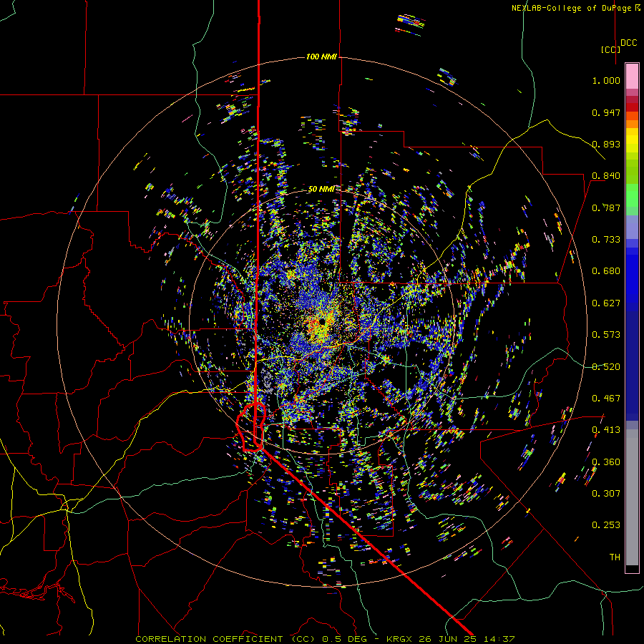This screenshot has height=644, width=644.
Task: Click the [CC] label above the color scale
Action: coord(610,49)
